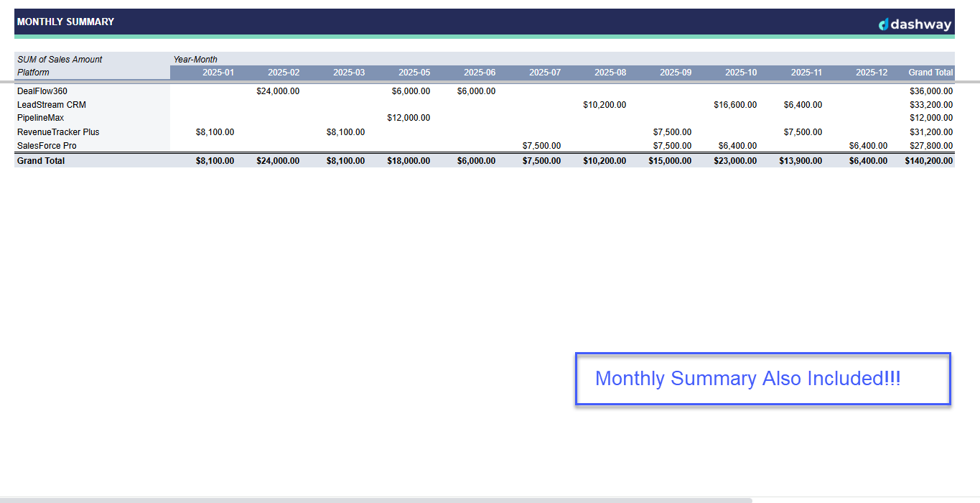980x503 pixels.
Task: Click RevenueTracker Plus $7,500.00 under 2025-11
Action: tap(803, 132)
